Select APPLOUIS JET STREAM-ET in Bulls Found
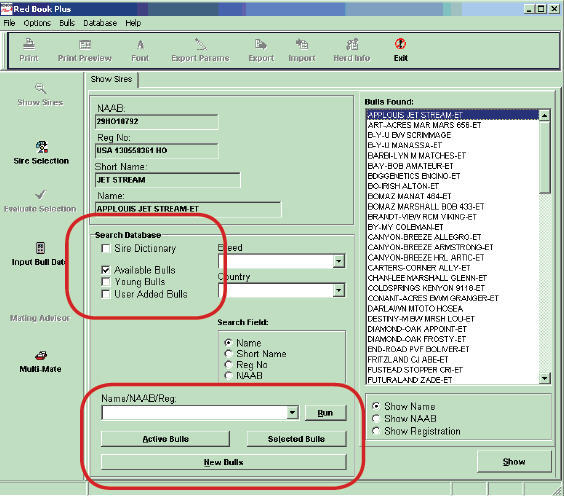Image resolution: width=564 pixels, height=496 pixels. (452, 115)
